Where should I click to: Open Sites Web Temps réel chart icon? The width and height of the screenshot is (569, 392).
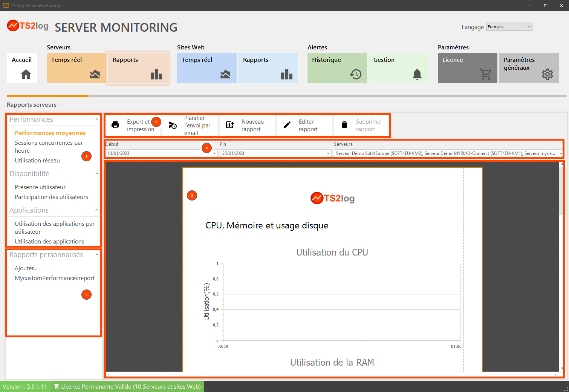tap(225, 74)
